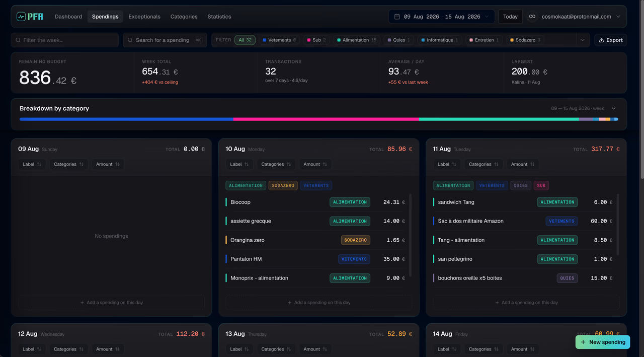
Task: Toggle the Sodazero 3 filter chip
Action: [525, 40]
